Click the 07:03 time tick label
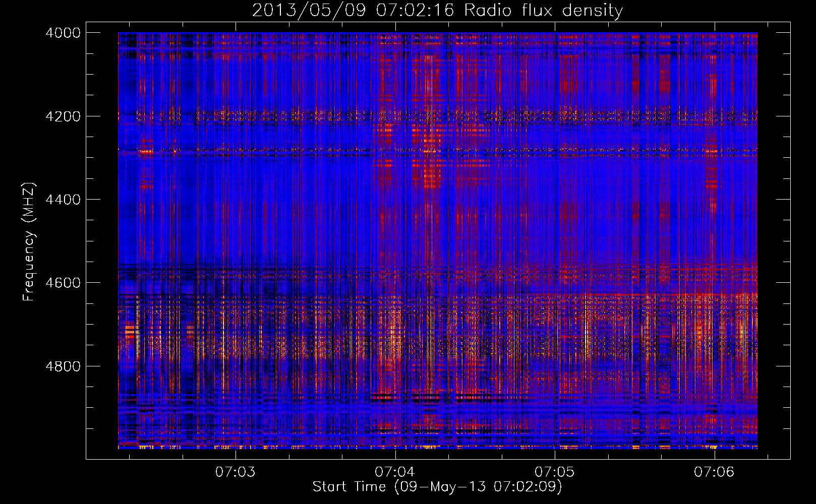816x504 pixels. coord(236,472)
